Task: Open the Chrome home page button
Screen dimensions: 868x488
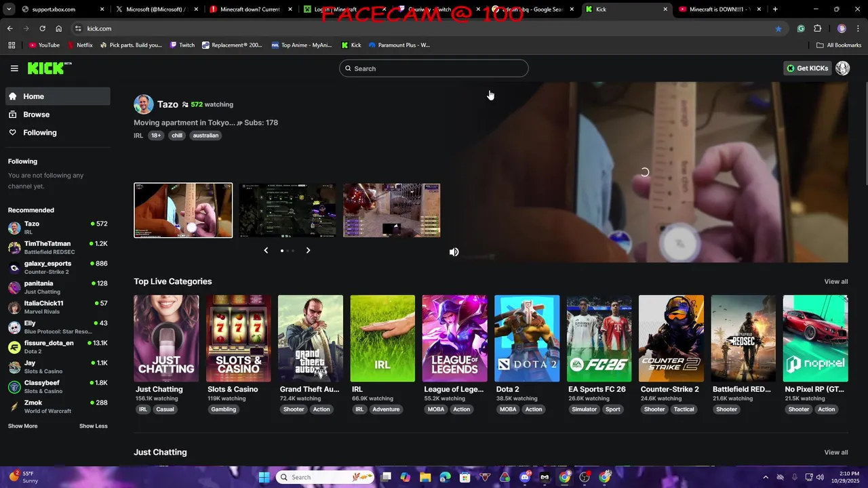Action: point(58,28)
